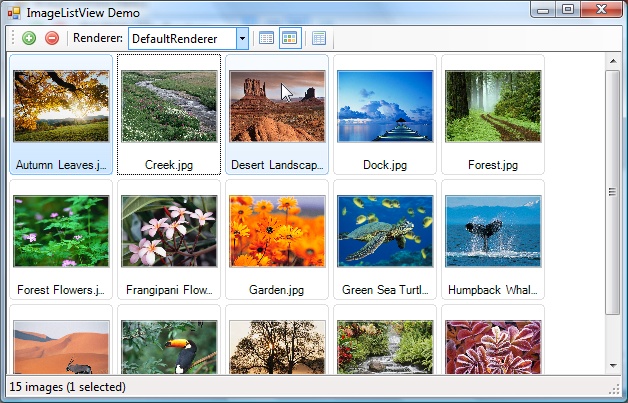Select the garden waterfall thumbnail

pyautogui.click(x=385, y=347)
